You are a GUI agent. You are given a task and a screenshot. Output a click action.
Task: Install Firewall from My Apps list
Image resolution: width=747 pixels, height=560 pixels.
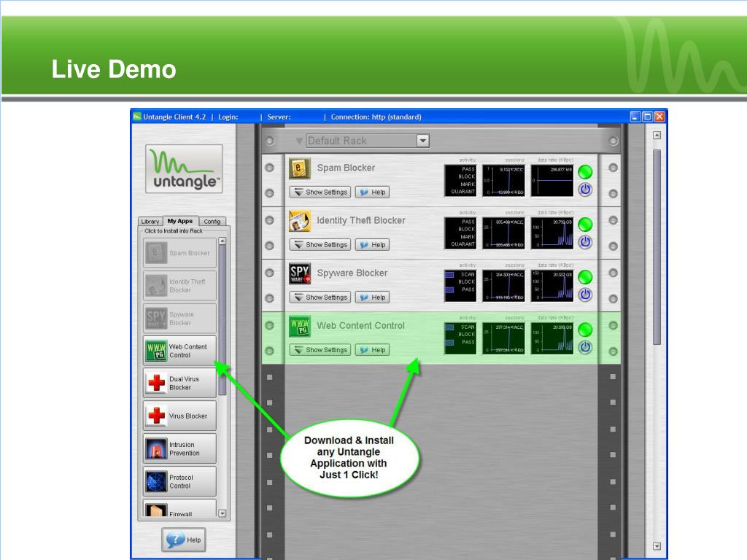(x=179, y=508)
